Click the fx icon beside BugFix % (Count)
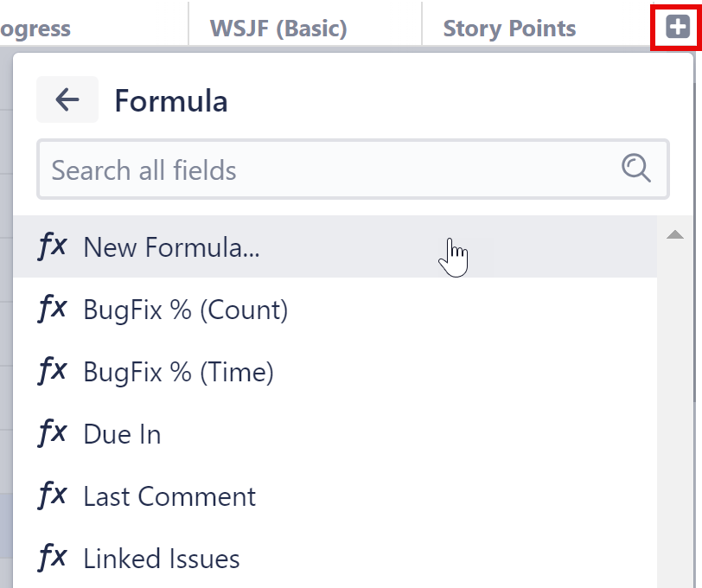Screen dimensions: 702x588 click(53, 309)
